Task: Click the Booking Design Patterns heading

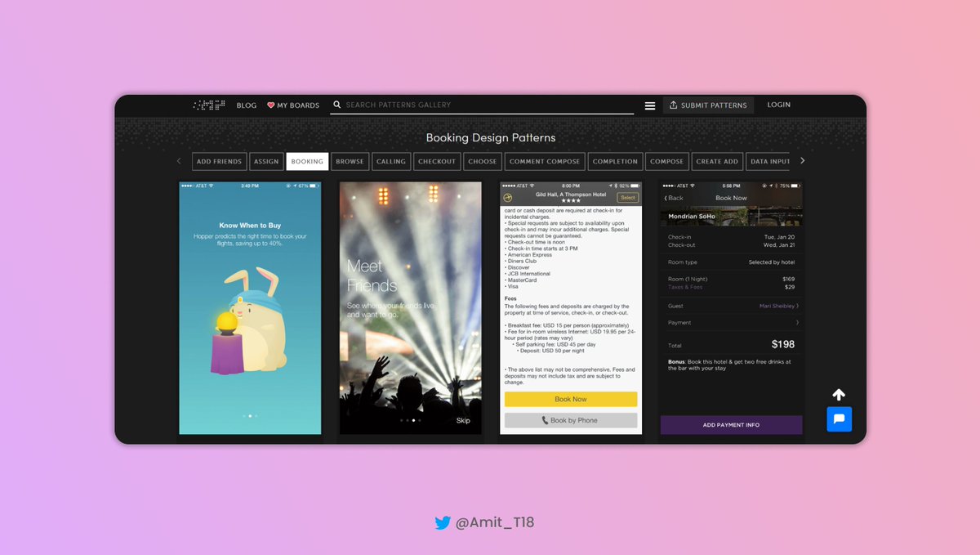Action: pyautogui.click(x=491, y=137)
